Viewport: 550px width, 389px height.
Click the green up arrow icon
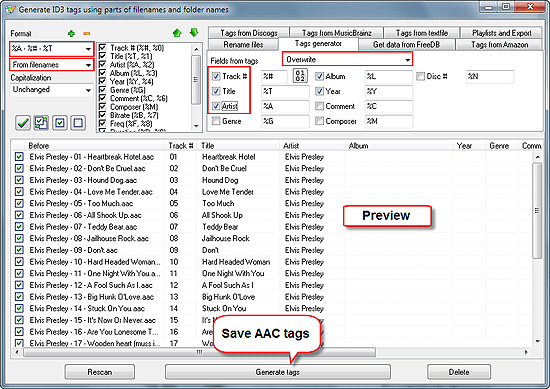click(x=177, y=33)
